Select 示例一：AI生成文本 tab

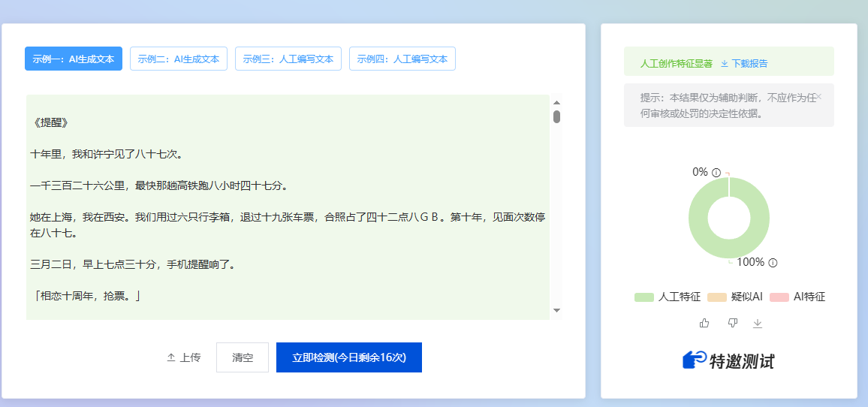click(73, 59)
